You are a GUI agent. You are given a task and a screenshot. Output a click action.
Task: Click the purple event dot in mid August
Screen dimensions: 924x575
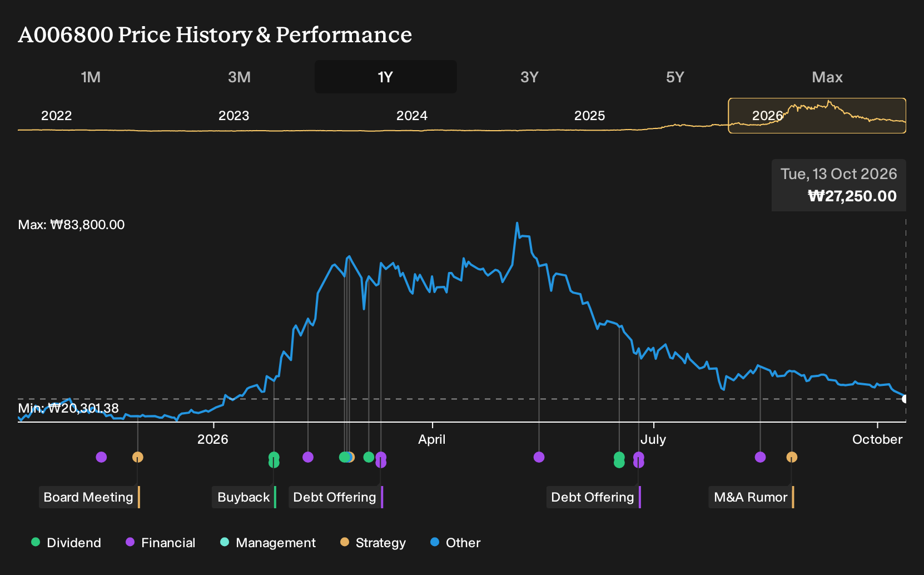coord(761,457)
